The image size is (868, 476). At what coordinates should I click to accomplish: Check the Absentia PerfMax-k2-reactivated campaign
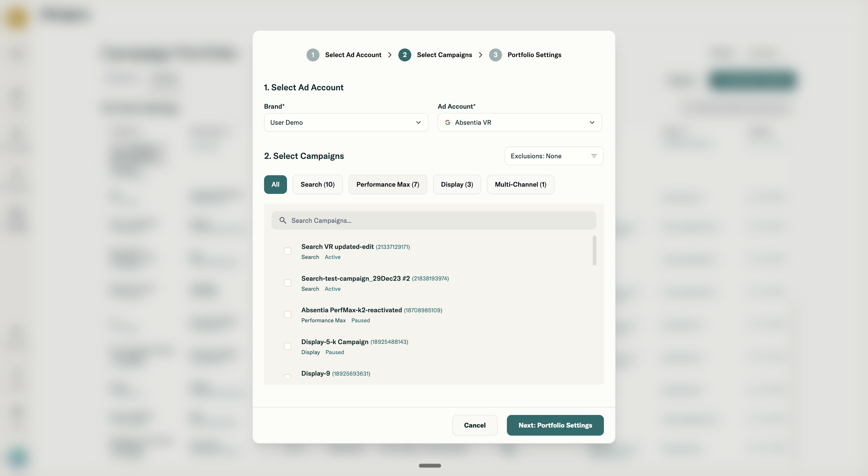tap(287, 314)
